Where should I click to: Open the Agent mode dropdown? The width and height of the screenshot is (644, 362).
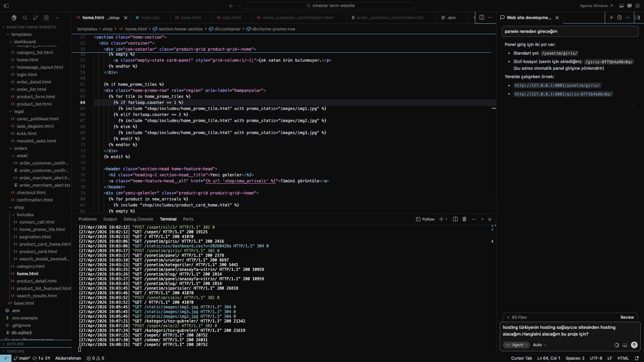(516, 345)
